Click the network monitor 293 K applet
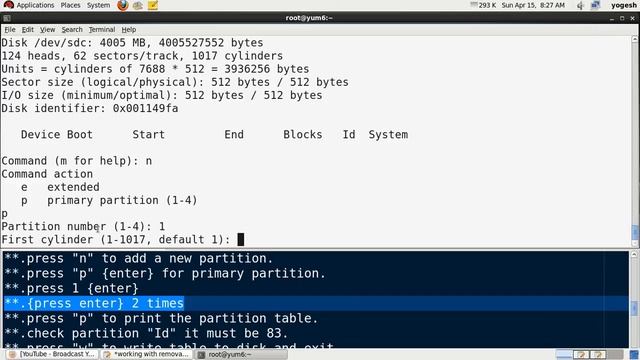 (x=483, y=5)
